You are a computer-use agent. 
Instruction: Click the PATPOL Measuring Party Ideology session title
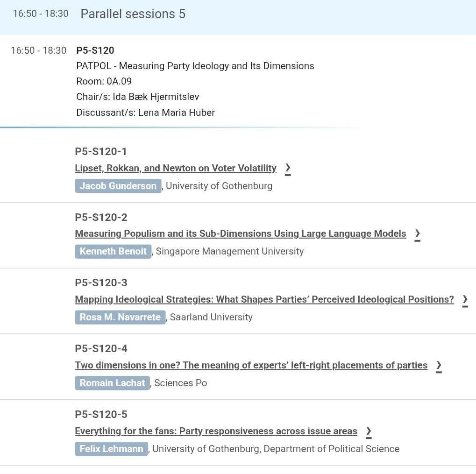point(195,66)
